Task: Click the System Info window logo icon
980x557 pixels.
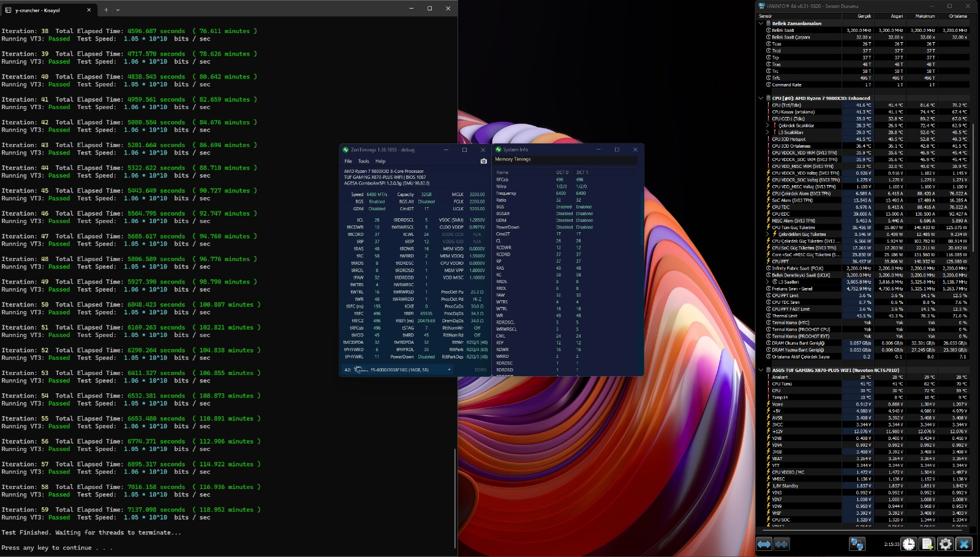Action: tap(499, 150)
